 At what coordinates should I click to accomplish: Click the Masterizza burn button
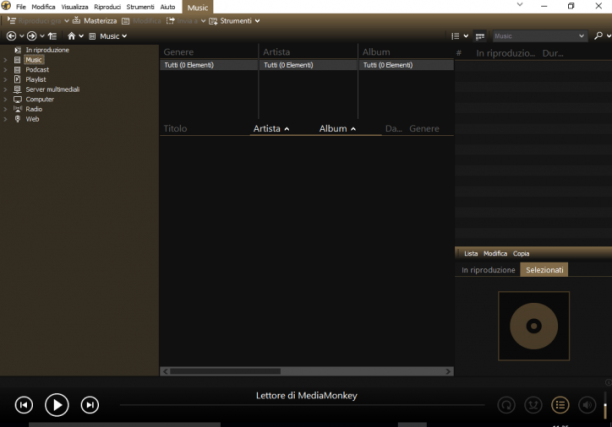coord(95,21)
